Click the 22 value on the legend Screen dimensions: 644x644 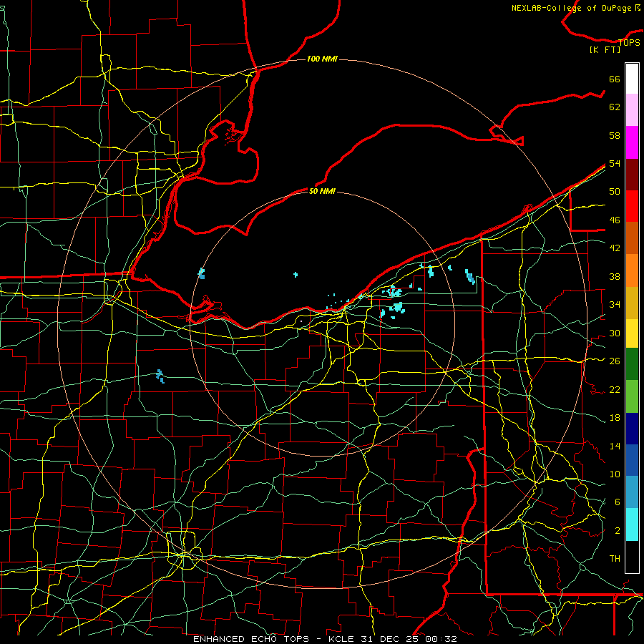615,389
